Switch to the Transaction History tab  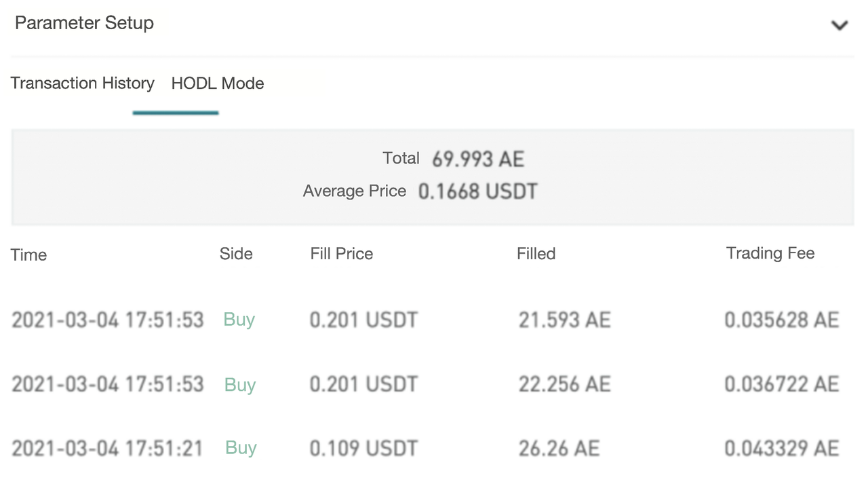82,83
